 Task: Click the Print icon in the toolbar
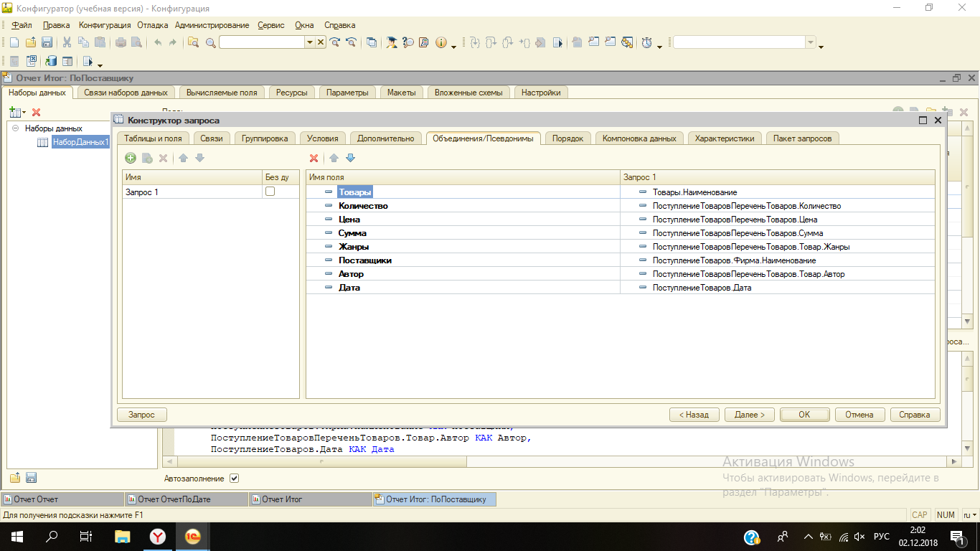point(121,42)
